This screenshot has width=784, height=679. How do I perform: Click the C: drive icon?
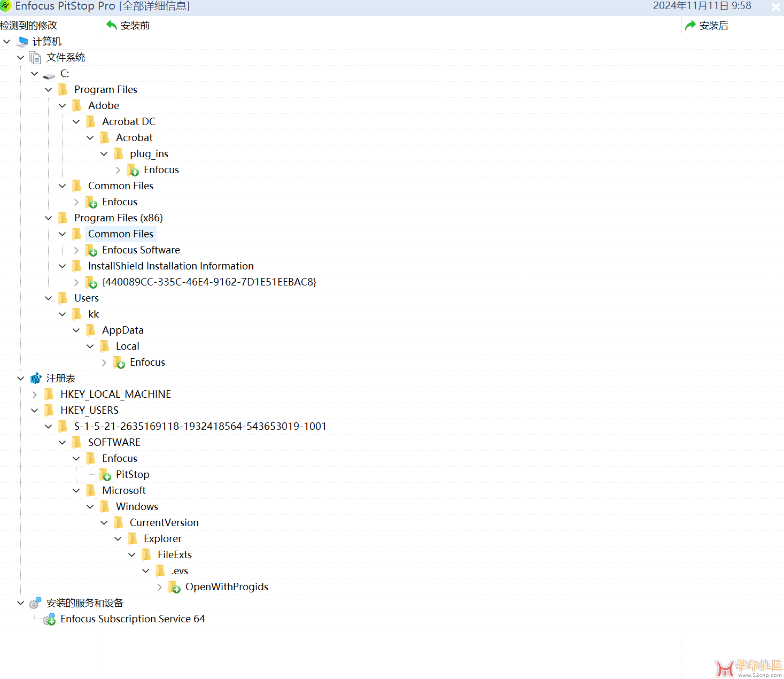[x=49, y=75]
